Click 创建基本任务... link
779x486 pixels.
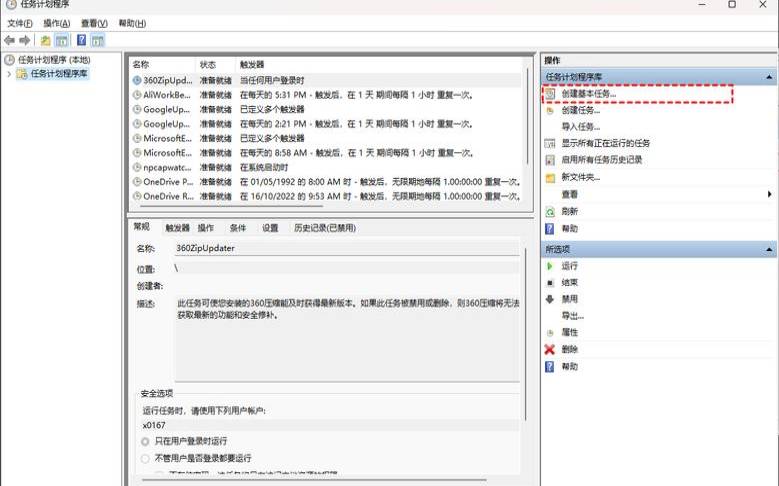[x=588, y=94]
